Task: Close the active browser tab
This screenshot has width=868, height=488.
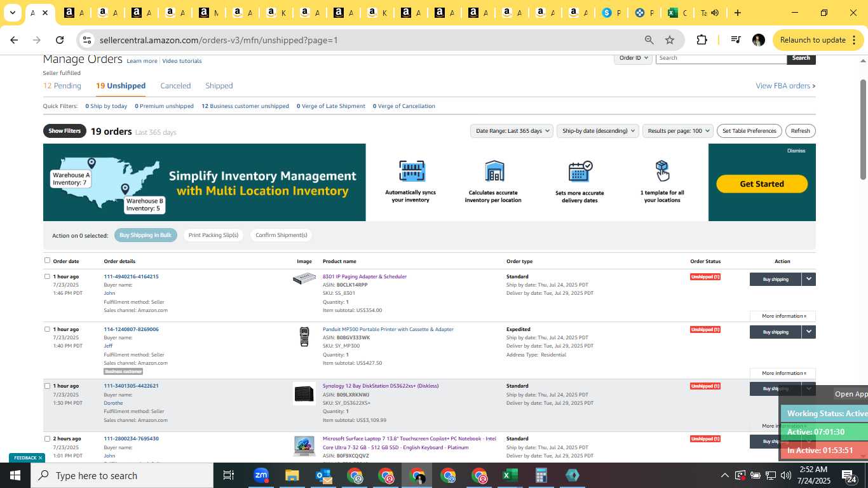Action: tap(45, 13)
